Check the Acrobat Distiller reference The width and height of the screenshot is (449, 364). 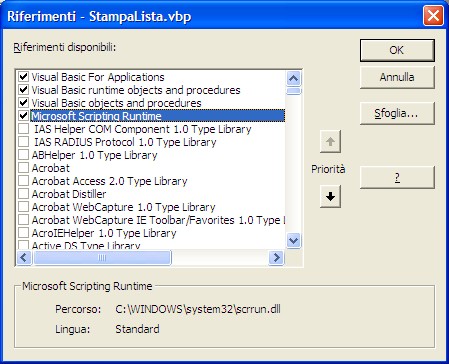23,194
